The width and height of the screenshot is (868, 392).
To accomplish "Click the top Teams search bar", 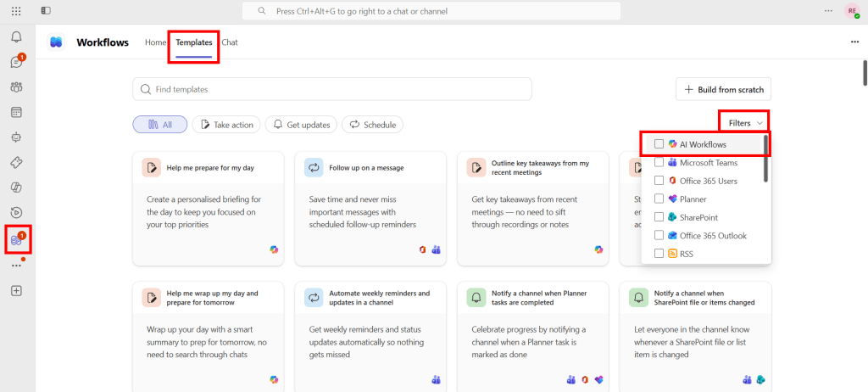I will tap(431, 10).
